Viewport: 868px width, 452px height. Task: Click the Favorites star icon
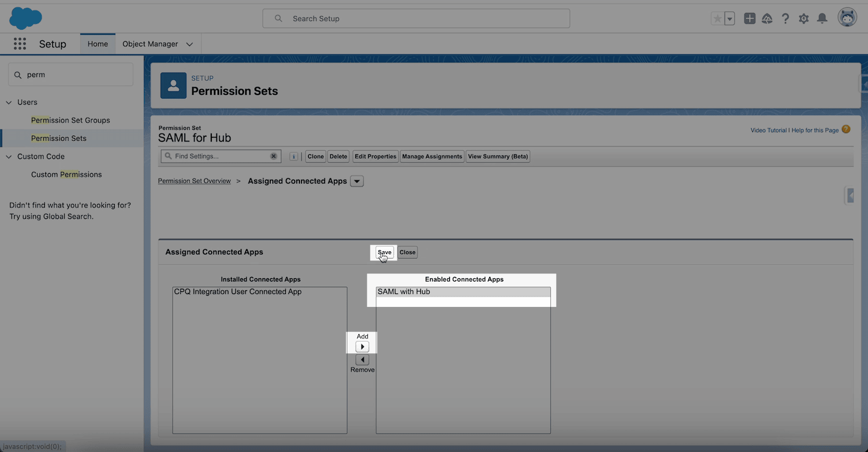coord(718,19)
